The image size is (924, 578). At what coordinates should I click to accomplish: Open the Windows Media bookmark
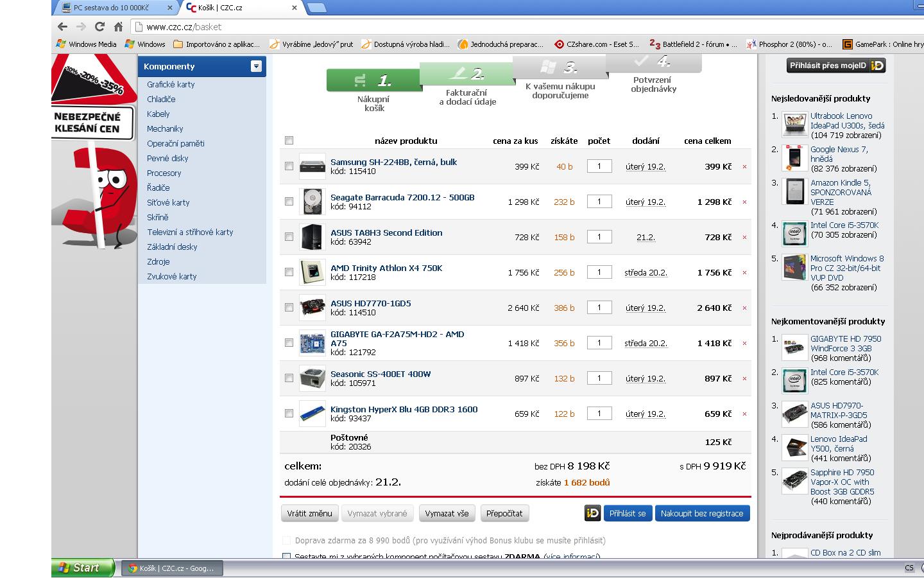coord(87,44)
